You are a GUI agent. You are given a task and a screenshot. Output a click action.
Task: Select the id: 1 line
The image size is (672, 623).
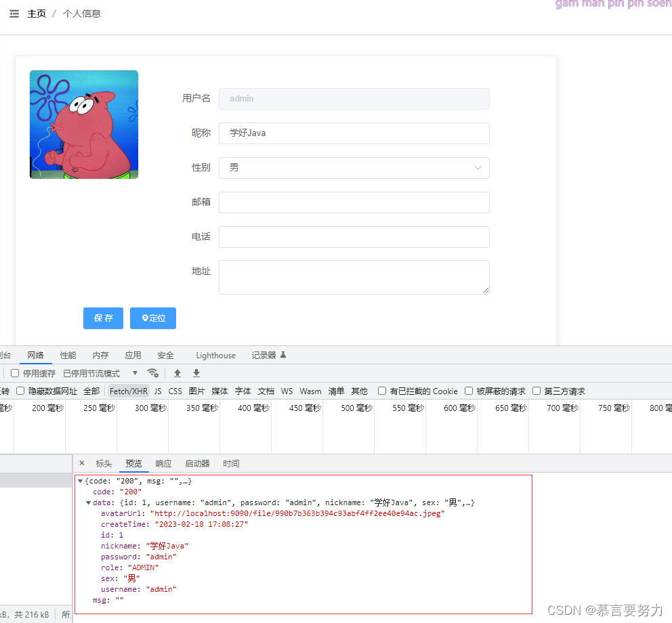click(x=112, y=535)
